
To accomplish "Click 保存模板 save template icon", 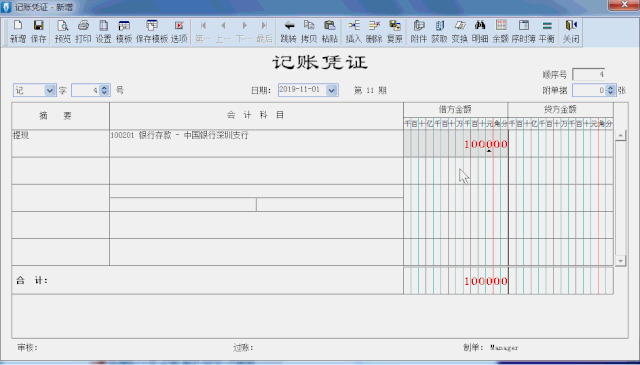I will [x=152, y=32].
